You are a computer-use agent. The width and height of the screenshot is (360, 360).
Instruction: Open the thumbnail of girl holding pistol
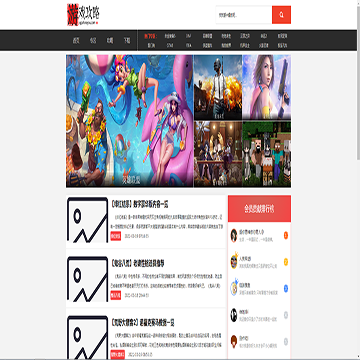tap(267, 87)
